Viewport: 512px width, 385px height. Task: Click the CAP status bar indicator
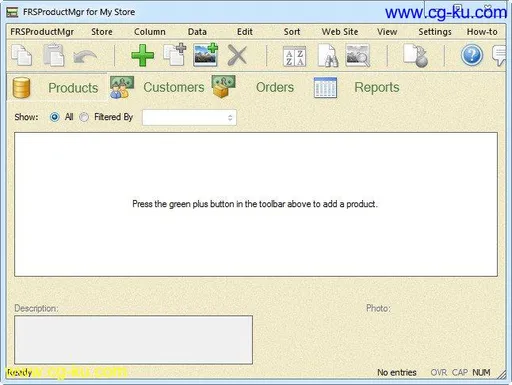460,372
